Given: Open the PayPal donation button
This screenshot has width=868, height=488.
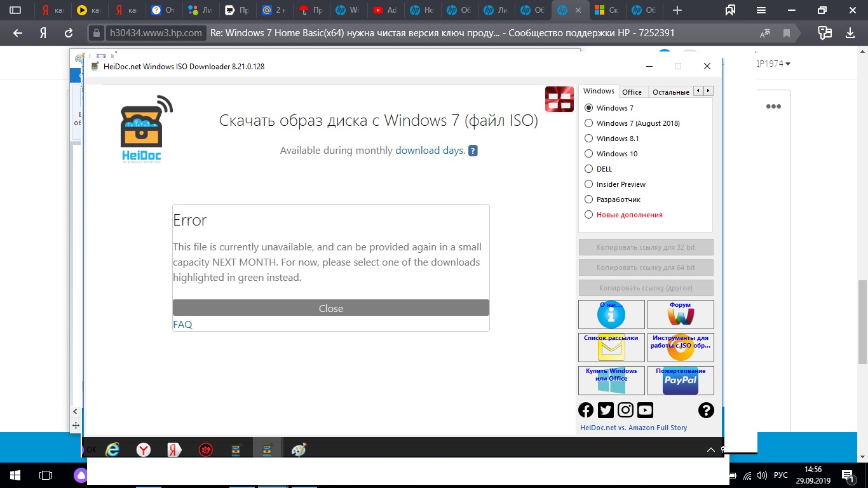Looking at the screenshot, I should point(681,381).
